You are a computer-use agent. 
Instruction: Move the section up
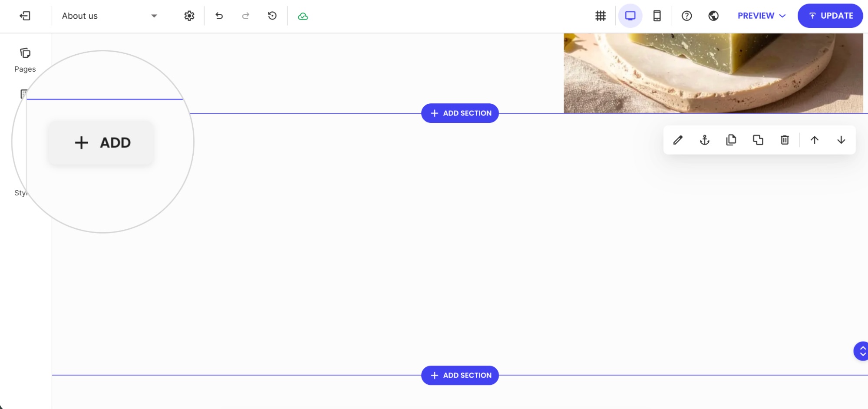(815, 140)
